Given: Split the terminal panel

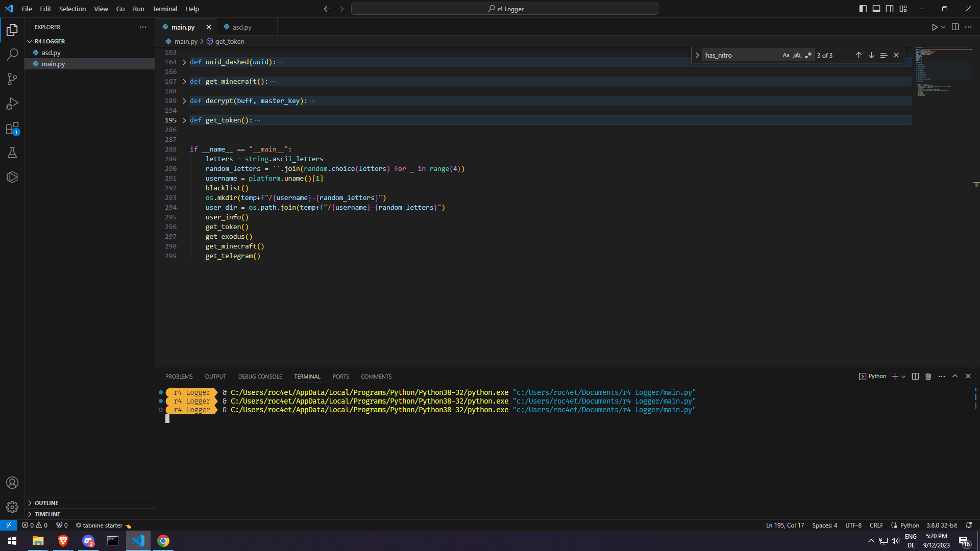Looking at the screenshot, I should [x=915, y=377].
